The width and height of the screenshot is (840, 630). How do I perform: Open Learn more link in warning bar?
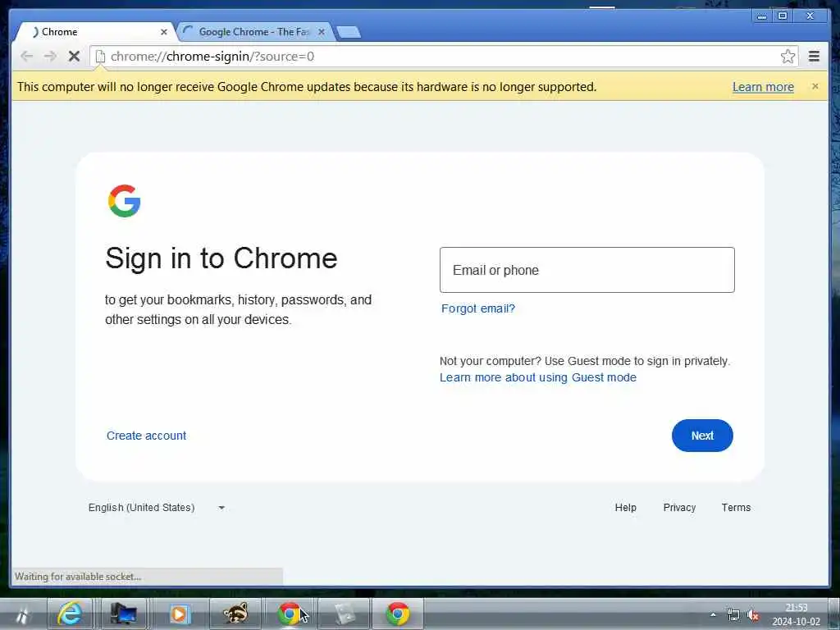[x=763, y=87]
